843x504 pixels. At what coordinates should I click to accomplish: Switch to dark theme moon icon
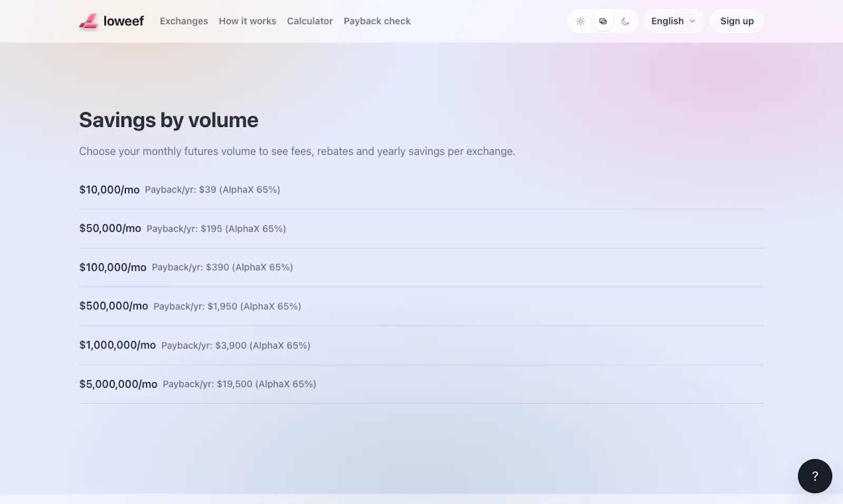tap(625, 21)
